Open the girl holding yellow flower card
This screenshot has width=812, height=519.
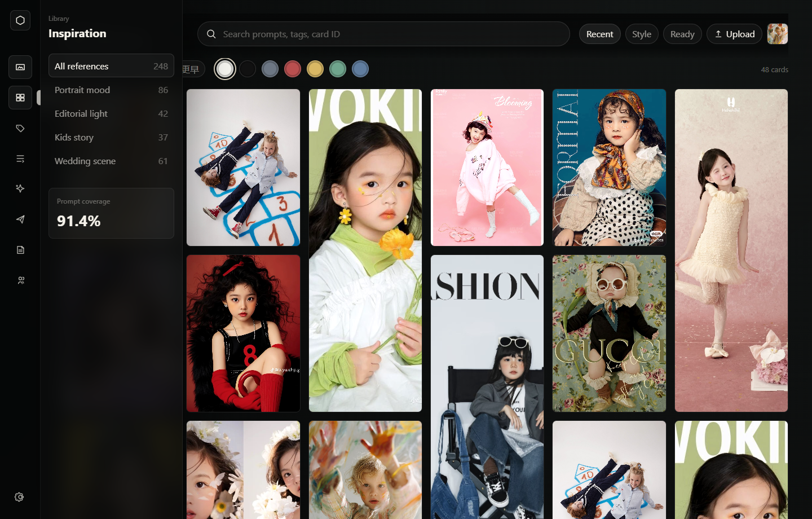(x=365, y=250)
